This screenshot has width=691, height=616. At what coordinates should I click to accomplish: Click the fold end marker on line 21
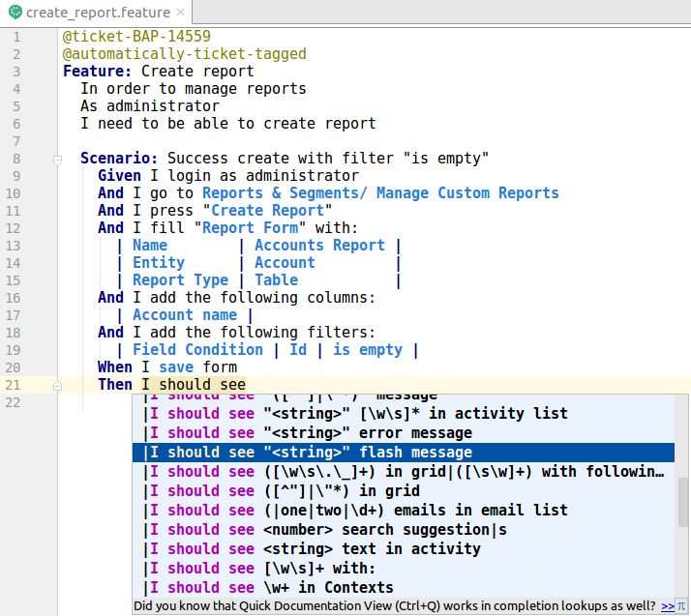(x=57, y=385)
